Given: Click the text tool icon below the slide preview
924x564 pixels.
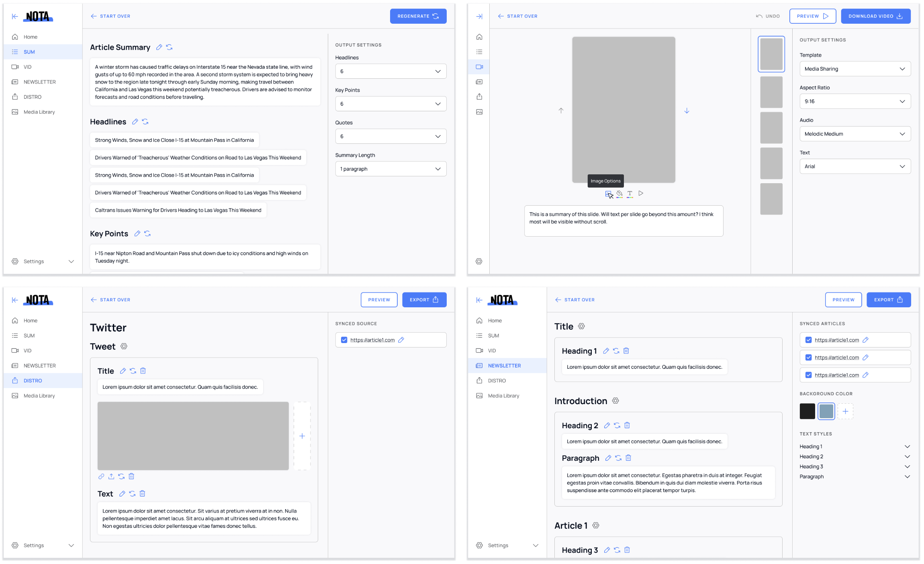Looking at the screenshot, I should click(x=630, y=194).
